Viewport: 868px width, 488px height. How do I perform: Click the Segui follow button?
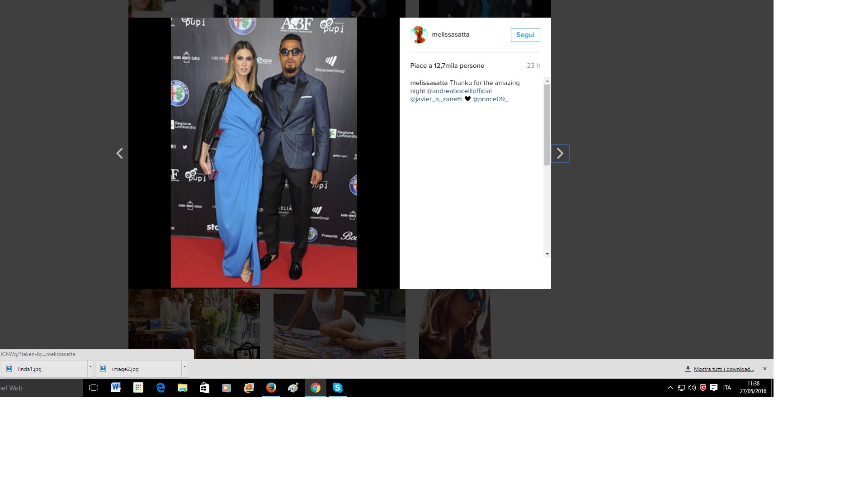525,35
